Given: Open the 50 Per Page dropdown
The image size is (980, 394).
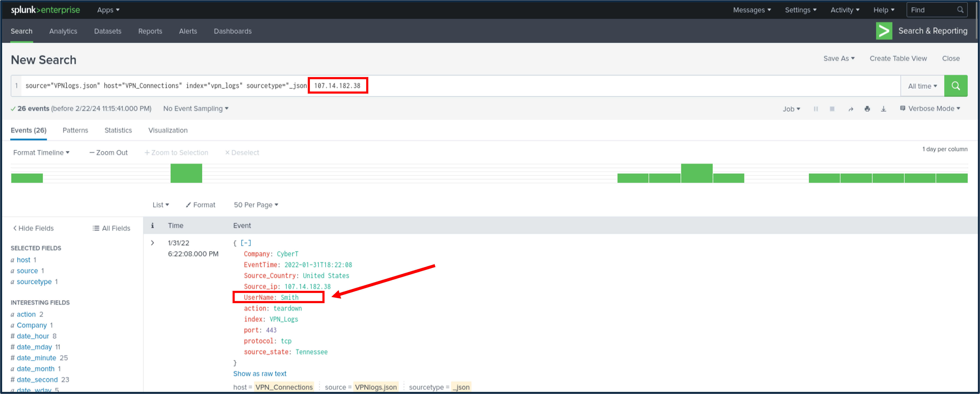Looking at the screenshot, I should pos(256,205).
